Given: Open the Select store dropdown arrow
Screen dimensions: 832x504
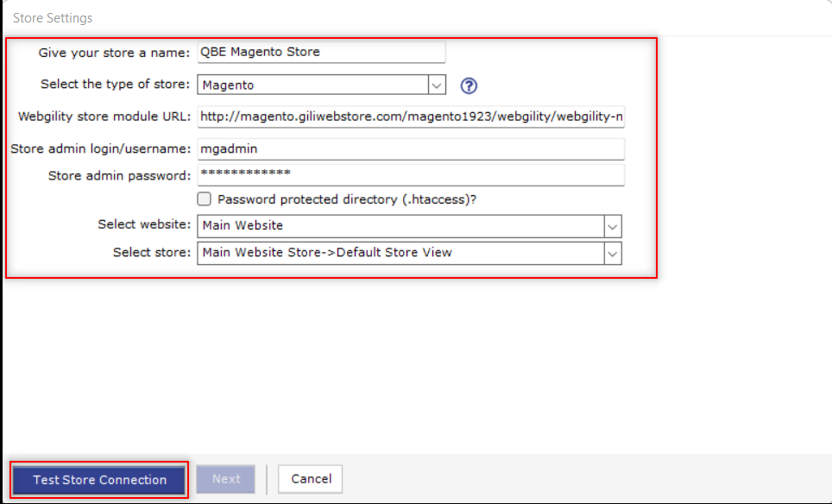Looking at the screenshot, I should (x=612, y=253).
